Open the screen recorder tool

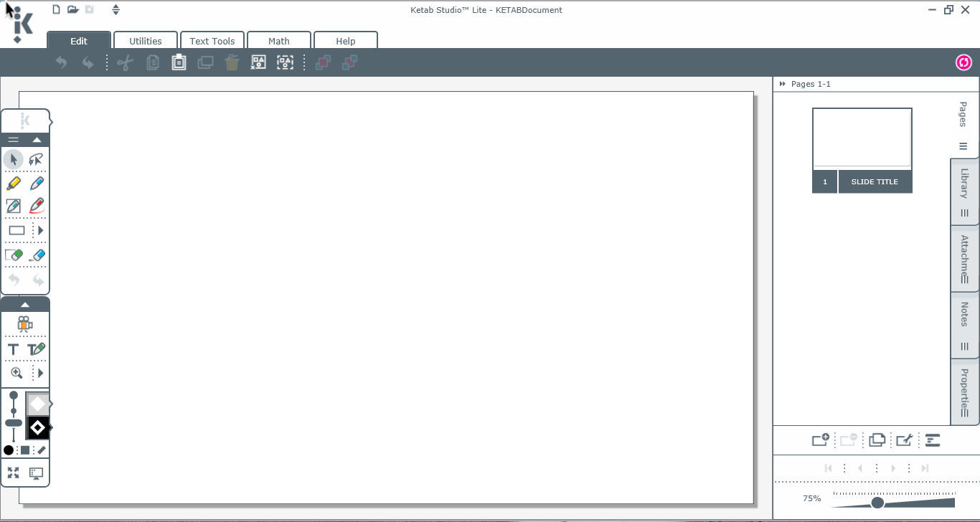[25, 324]
